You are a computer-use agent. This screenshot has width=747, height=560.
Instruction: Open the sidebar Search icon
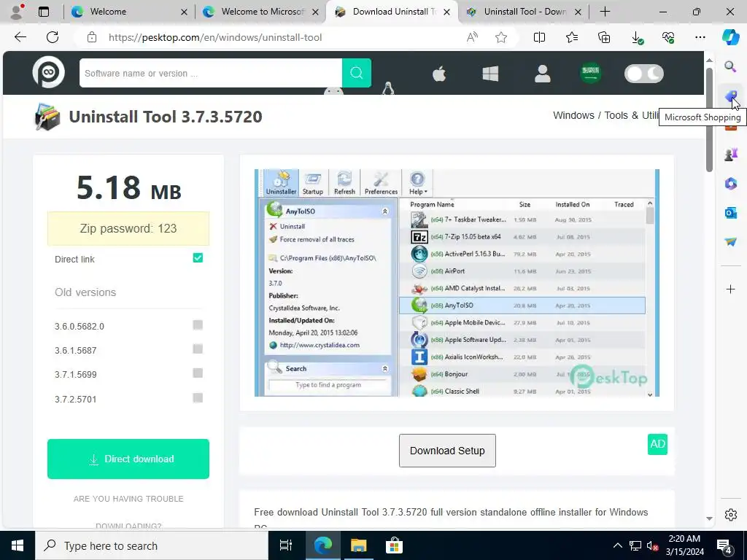pos(730,66)
